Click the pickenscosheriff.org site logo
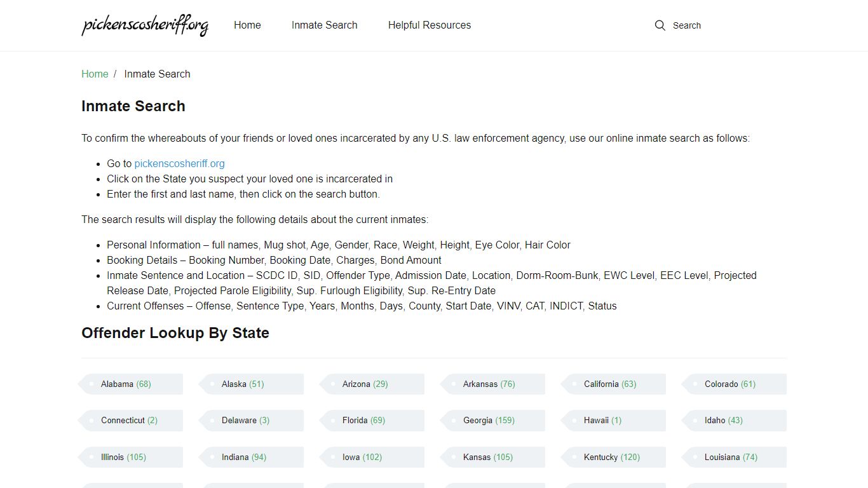 coord(145,25)
